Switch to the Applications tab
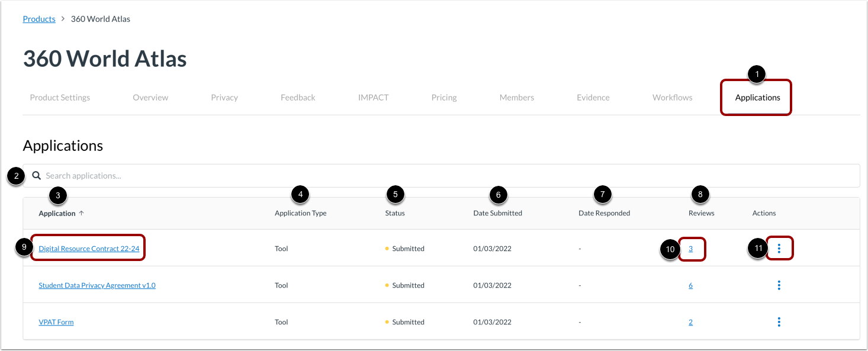This screenshot has width=868, height=351. (x=756, y=97)
